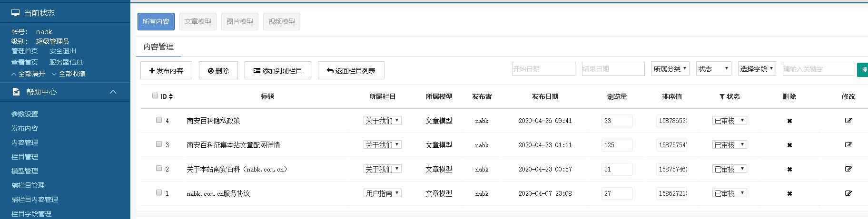Open the 所属分类 filter dropdown
Screen dimensions: 868x219
pos(670,69)
